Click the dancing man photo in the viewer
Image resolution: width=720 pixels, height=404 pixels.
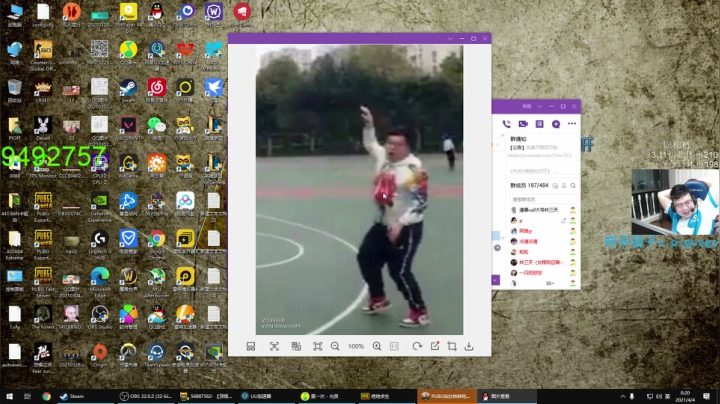359,190
